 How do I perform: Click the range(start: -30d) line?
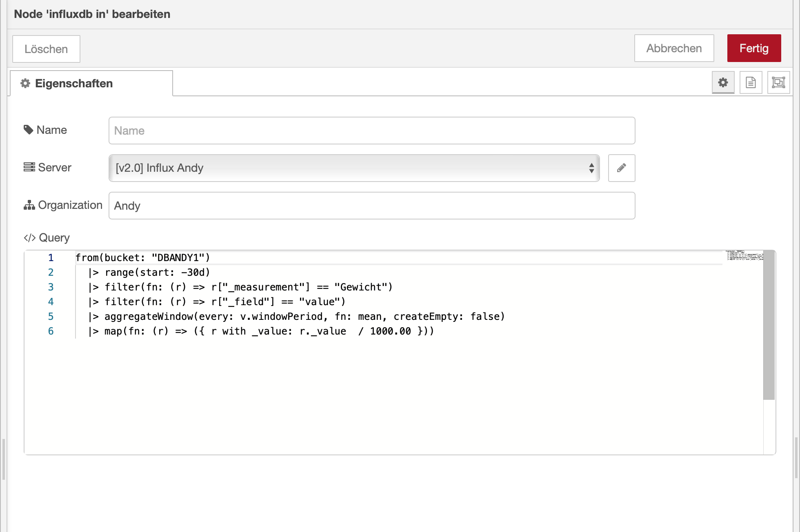[149, 272]
